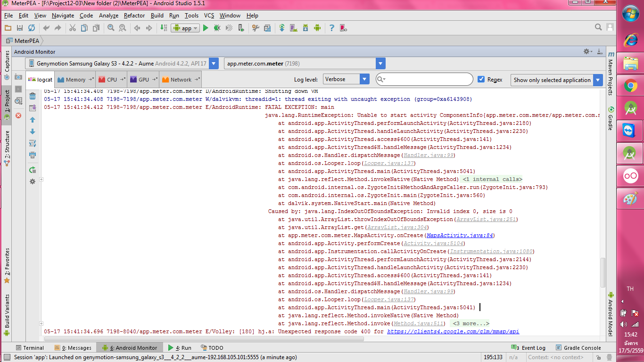Switch to the Memory monitor tab
This screenshot has width=644, height=362.
pyautogui.click(x=75, y=80)
